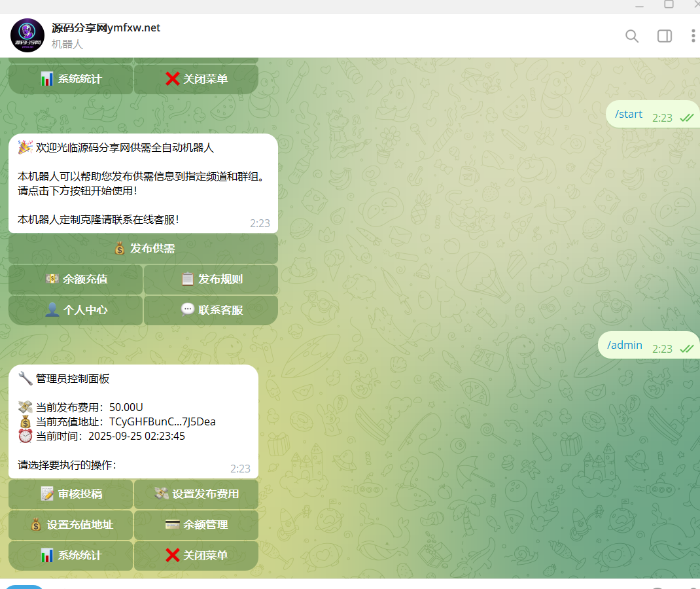The height and width of the screenshot is (589, 700).
Task: Click the search icon in chat header
Action: (x=631, y=36)
